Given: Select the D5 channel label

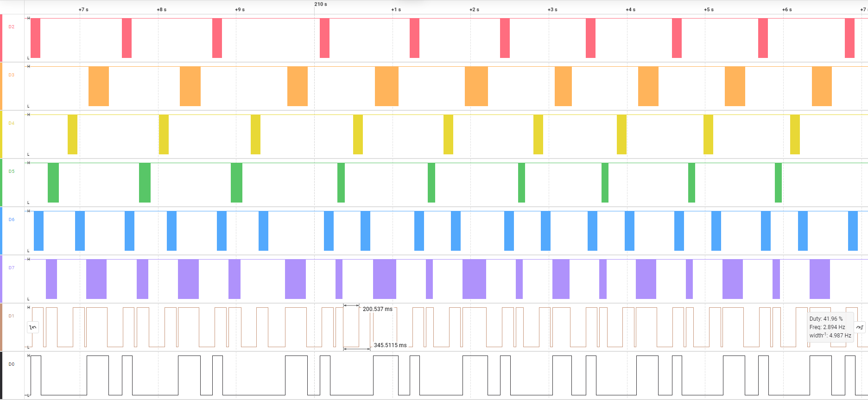Looking at the screenshot, I should click(x=12, y=171).
